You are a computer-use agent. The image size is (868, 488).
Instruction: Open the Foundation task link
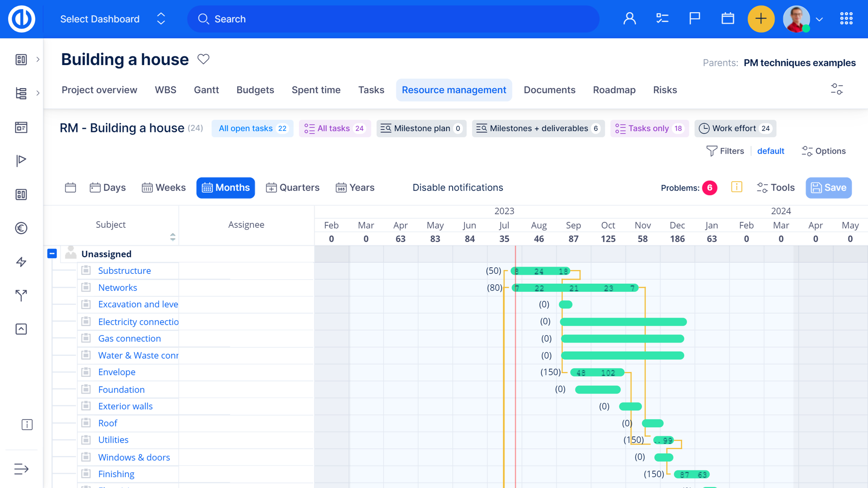tap(121, 389)
